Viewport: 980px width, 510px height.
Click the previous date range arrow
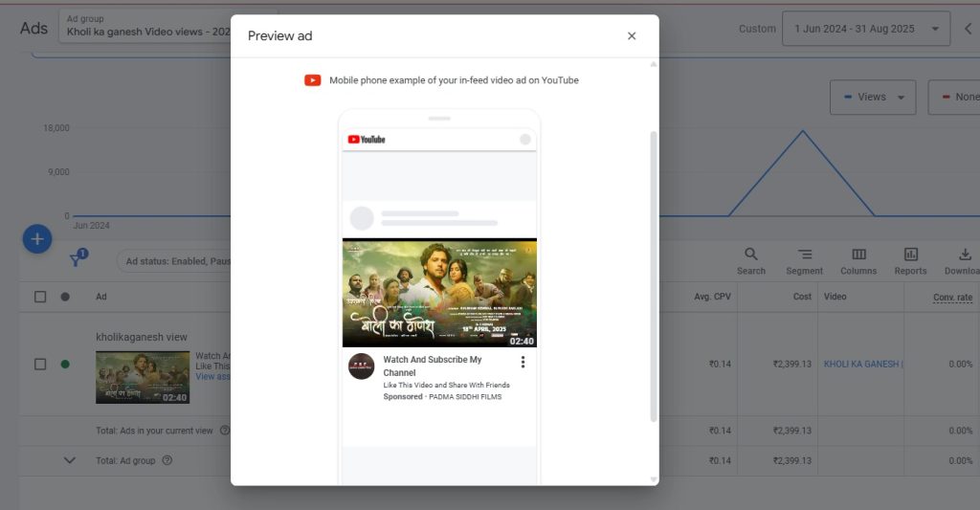(x=969, y=29)
